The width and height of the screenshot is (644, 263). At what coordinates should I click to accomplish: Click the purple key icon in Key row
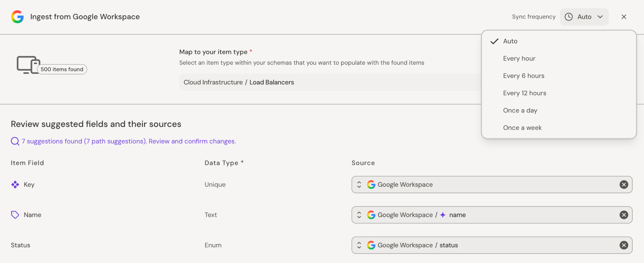pos(15,184)
